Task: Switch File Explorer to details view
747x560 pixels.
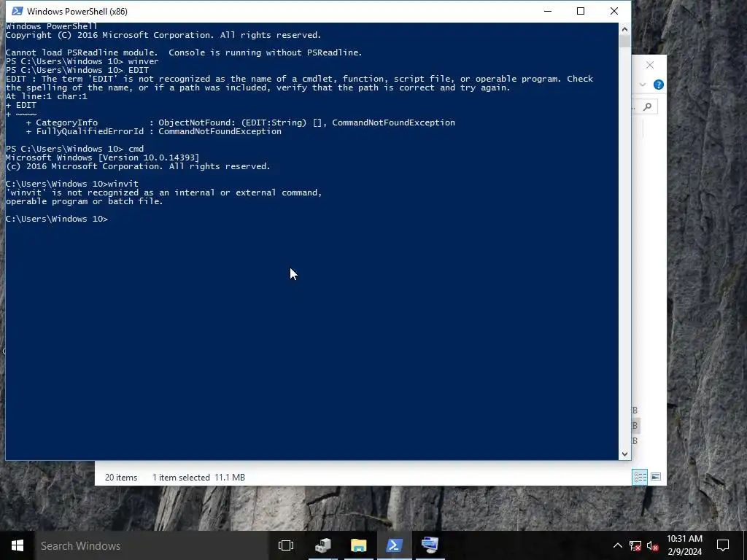Action: pos(640,477)
